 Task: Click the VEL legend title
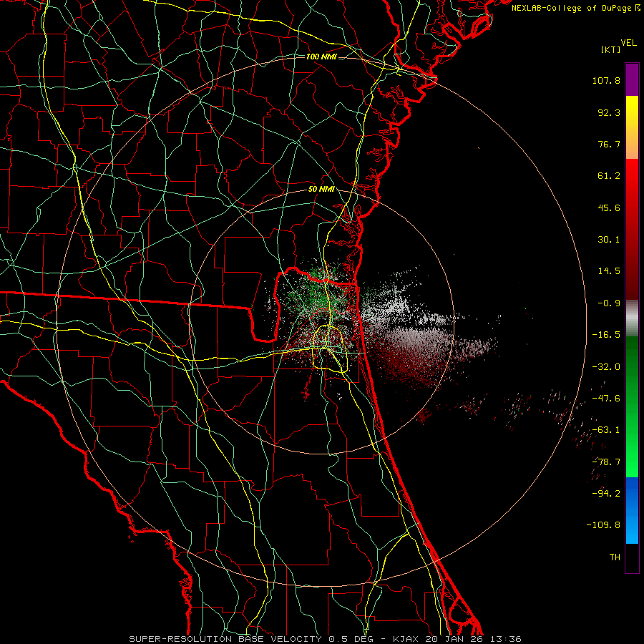tap(629, 43)
